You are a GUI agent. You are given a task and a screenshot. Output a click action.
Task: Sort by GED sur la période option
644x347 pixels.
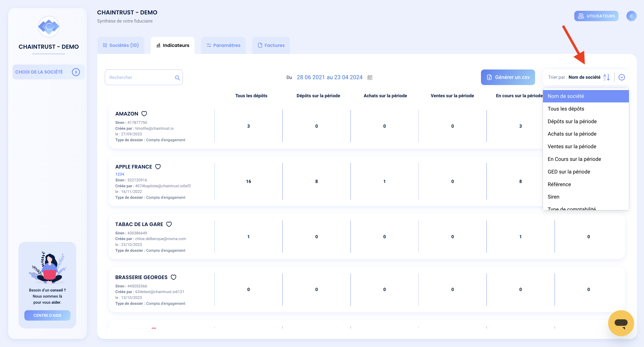pos(586,172)
